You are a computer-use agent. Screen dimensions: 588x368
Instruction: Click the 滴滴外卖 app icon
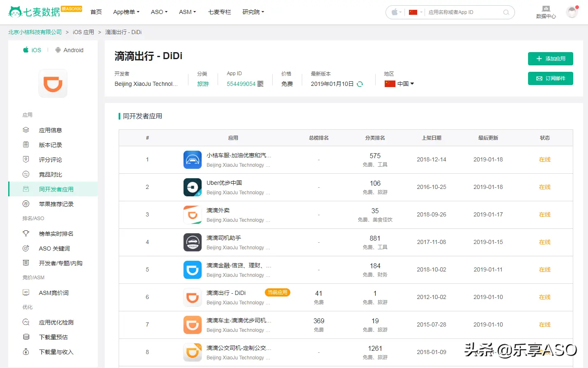193,215
